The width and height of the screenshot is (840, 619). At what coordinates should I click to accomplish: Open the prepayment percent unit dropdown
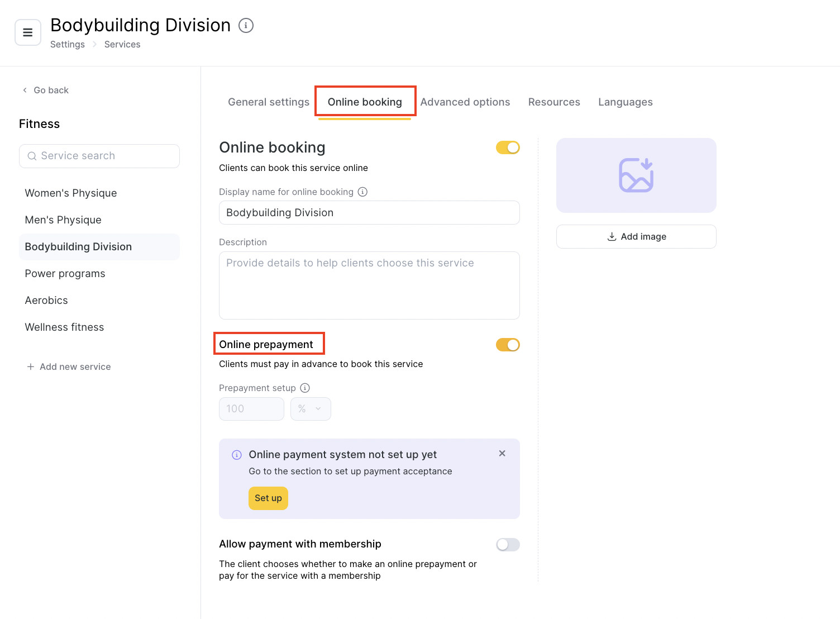tap(311, 409)
